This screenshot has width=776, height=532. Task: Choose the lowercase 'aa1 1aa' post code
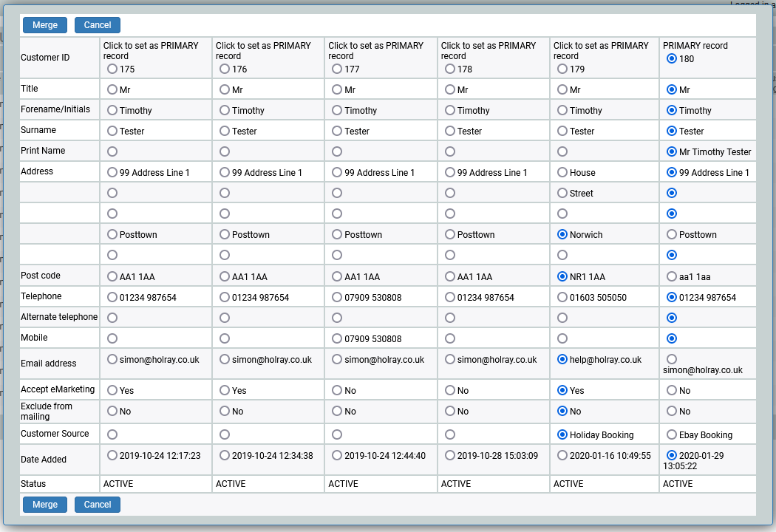[672, 276]
